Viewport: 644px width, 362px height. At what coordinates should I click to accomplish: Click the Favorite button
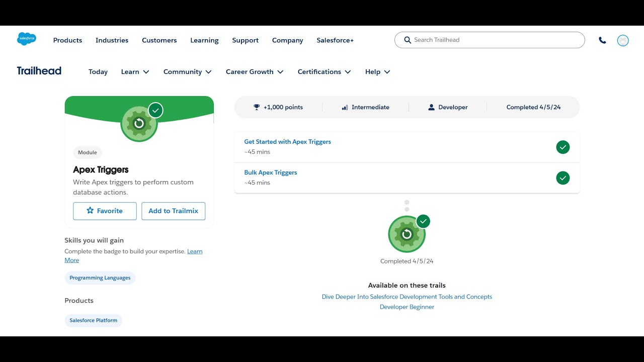105,211
